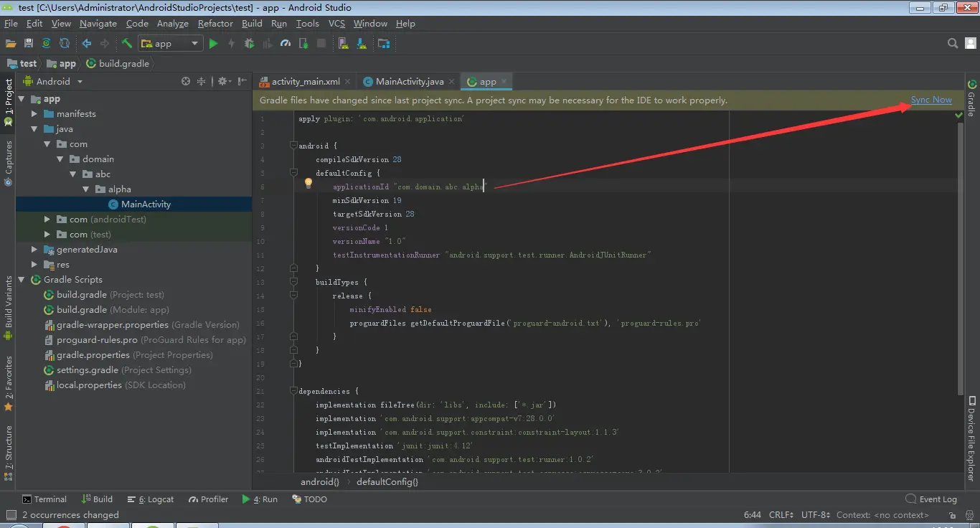980x528 pixels.
Task: Open Build Variants side panel
Action: (x=8, y=308)
